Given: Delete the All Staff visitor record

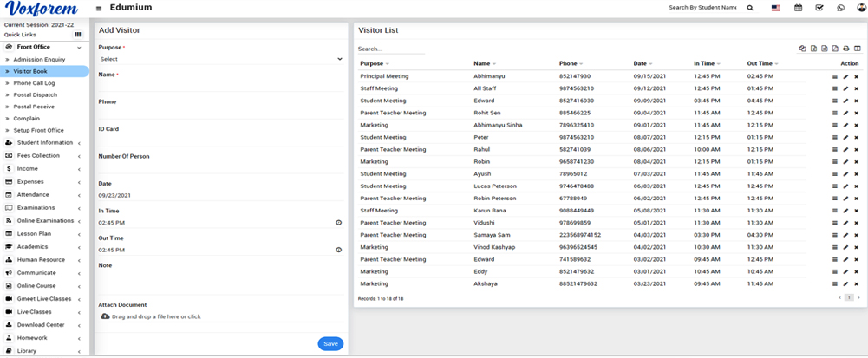Looking at the screenshot, I should (856, 88).
